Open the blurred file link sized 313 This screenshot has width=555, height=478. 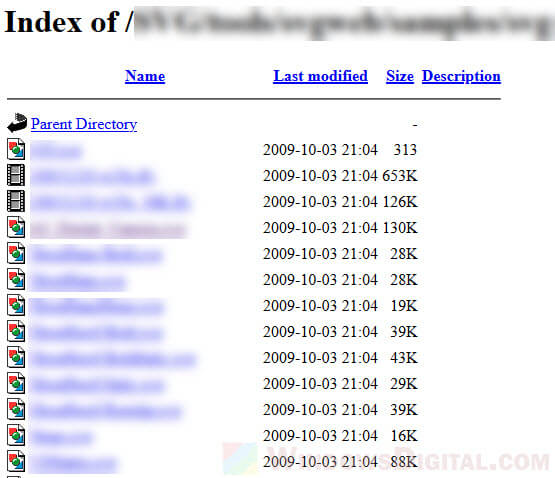click(x=57, y=151)
